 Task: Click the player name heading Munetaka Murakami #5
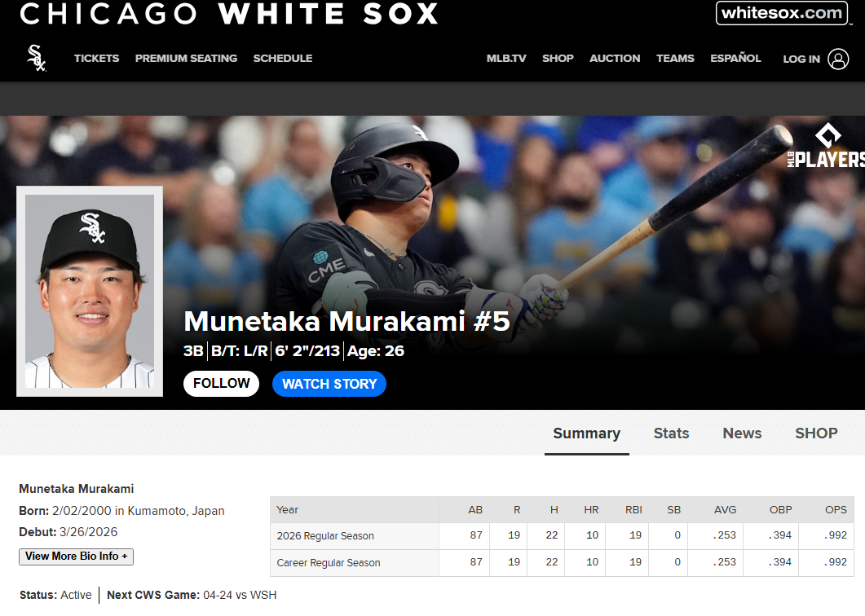[346, 321]
